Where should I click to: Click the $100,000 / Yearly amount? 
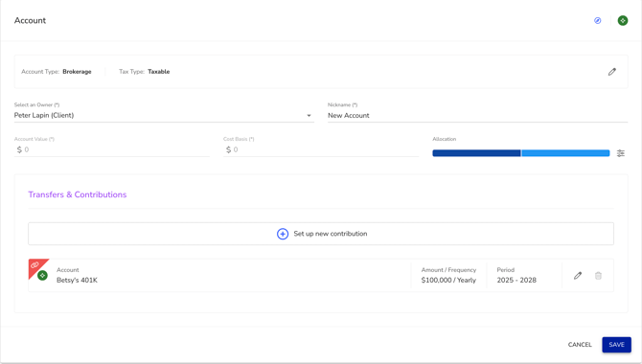click(448, 280)
